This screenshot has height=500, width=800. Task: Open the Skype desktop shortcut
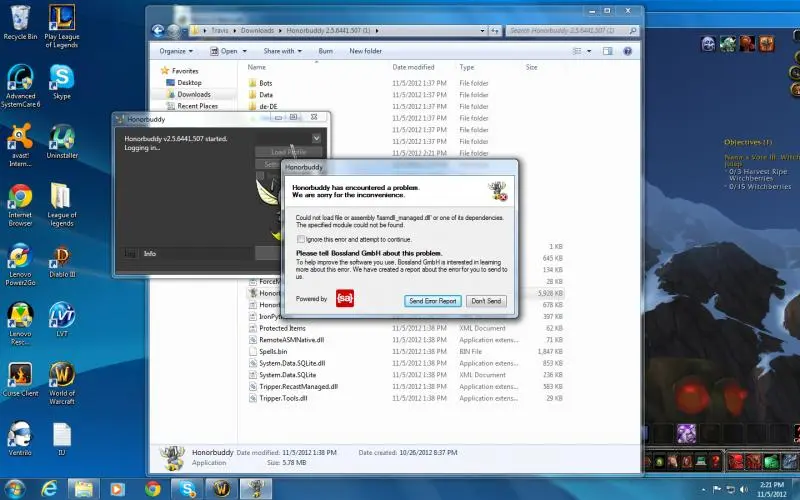62,82
